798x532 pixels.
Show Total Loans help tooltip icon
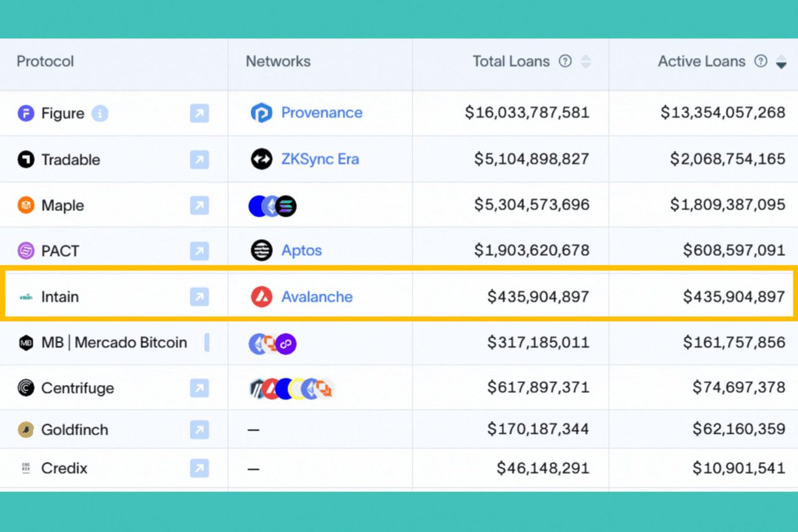[x=565, y=61]
